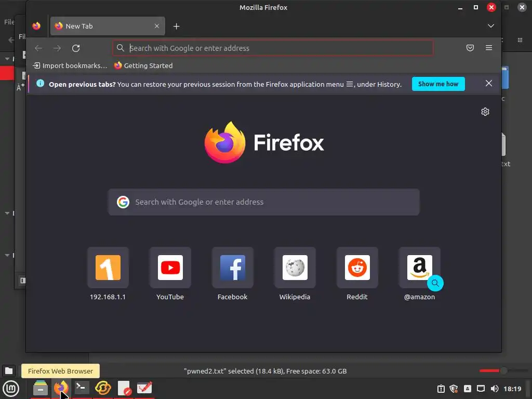
Task: Open the Getting Started bookmark
Action: [143, 65]
